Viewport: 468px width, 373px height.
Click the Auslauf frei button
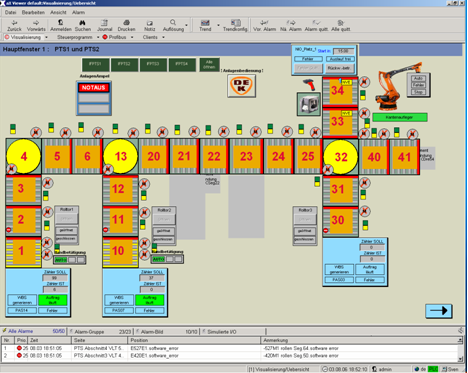[x=340, y=59]
